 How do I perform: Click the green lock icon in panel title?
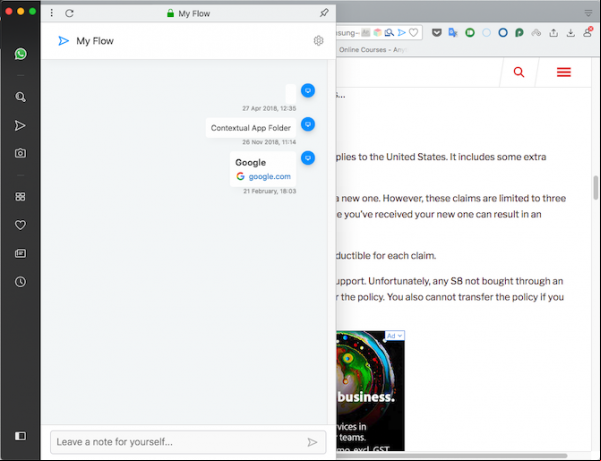point(170,13)
